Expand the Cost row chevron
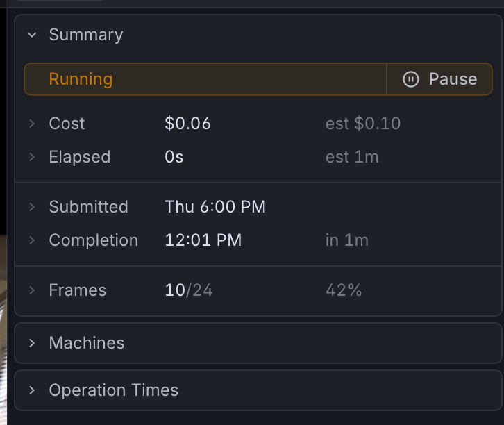 [x=32, y=124]
